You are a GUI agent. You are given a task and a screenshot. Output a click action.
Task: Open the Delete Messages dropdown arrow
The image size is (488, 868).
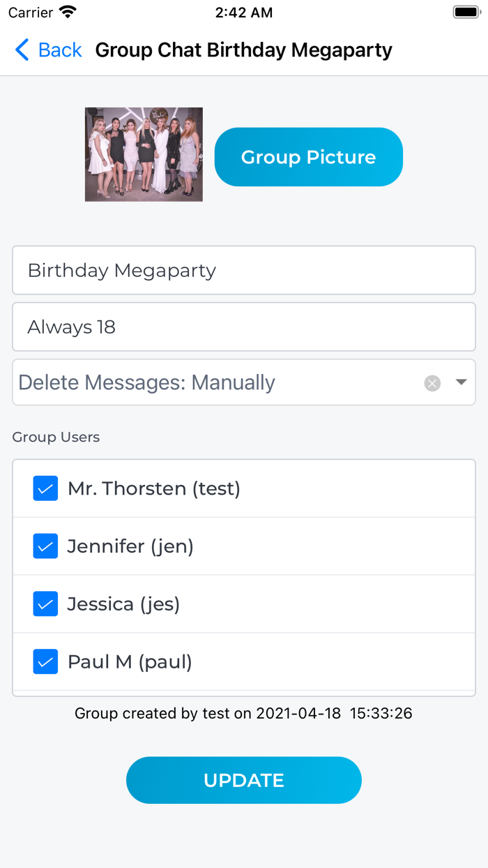pyautogui.click(x=461, y=382)
